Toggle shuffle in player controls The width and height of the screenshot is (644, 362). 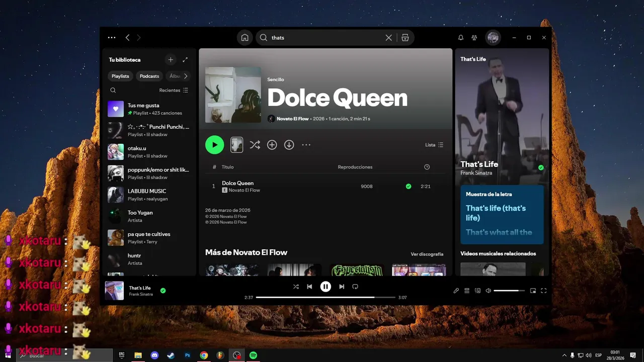coord(296,287)
